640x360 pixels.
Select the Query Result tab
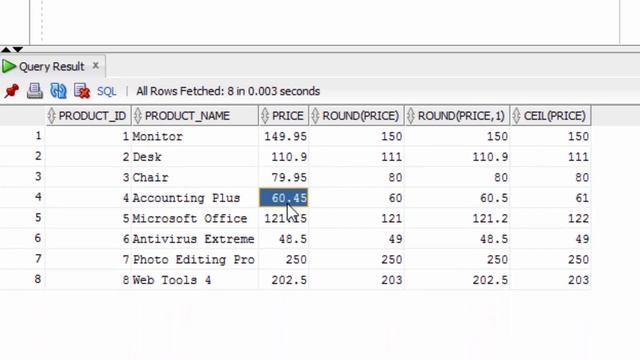pos(53,66)
